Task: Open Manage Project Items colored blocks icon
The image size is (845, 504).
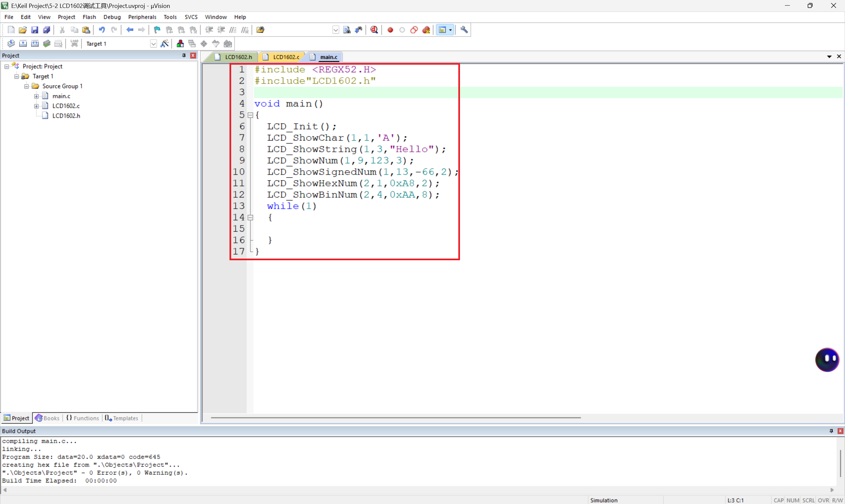Action: (180, 44)
